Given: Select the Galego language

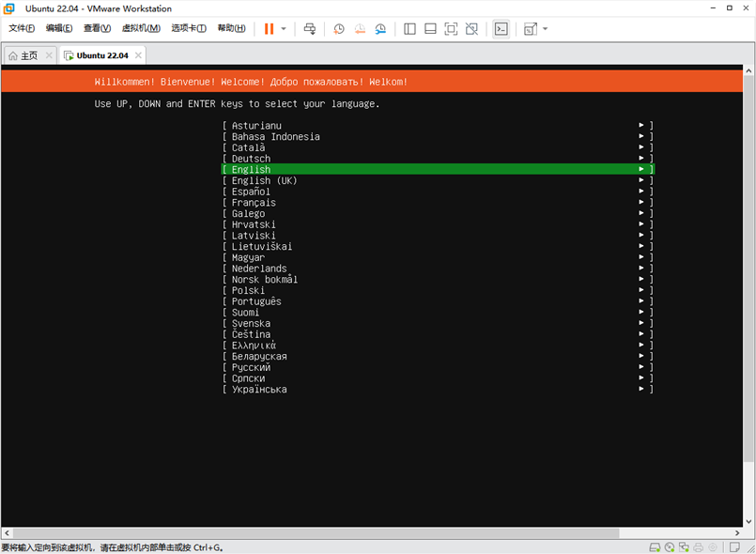Looking at the screenshot, I should coord(438,213).
